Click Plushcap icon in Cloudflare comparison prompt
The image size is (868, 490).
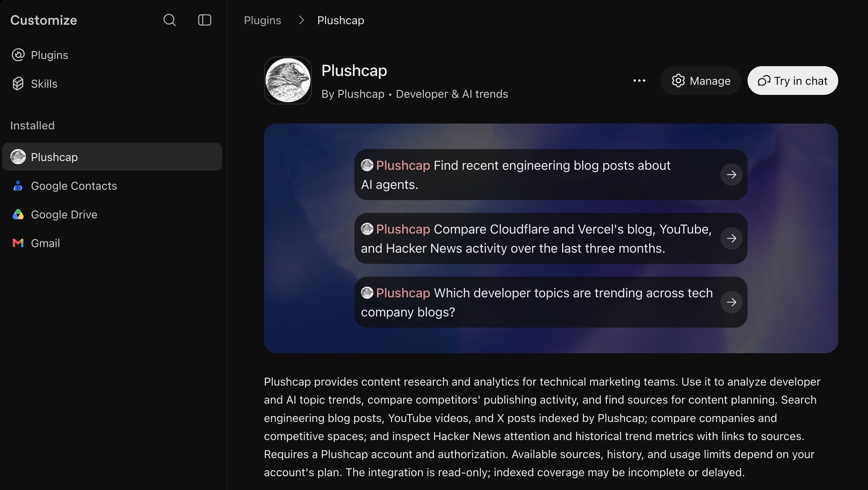(x=367, y=229)
